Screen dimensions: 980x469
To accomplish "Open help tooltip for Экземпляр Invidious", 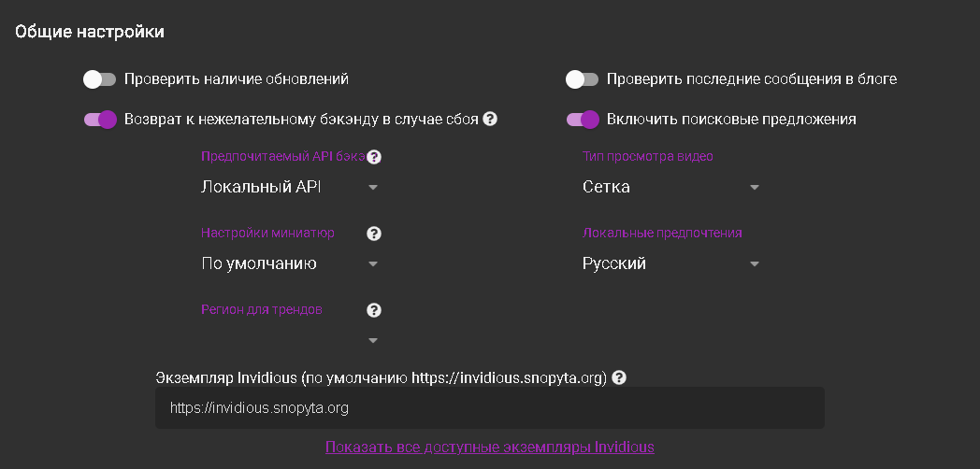I will [x=619, y=378].
